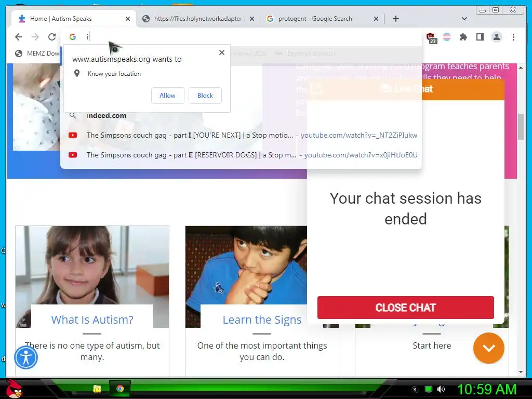This screenshot has width=532, height=399.
Task: Click the Google logo in address bar
Action: coord(73,37)
